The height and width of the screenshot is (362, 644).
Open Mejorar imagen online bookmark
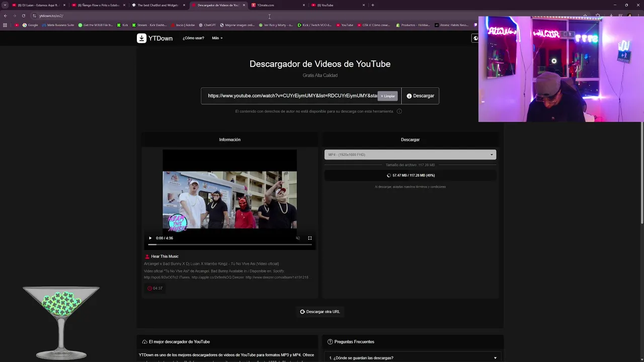coord(237,25)
